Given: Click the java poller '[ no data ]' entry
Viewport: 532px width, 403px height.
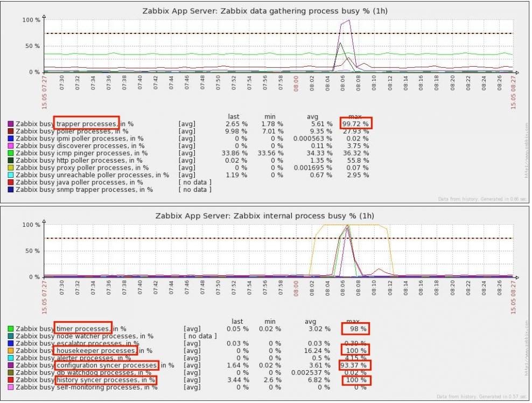Looking at the screenshot, I should [x=195, y=182].
